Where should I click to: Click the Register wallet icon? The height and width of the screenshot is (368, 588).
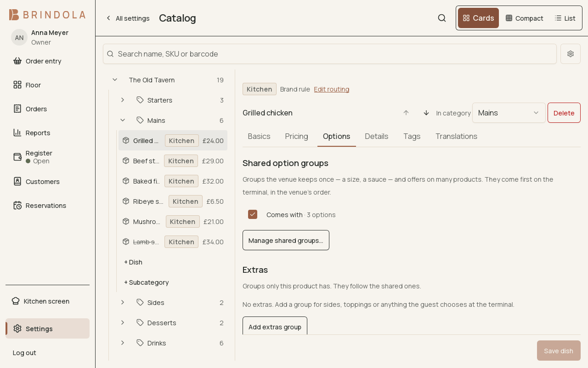coord(17,157)
